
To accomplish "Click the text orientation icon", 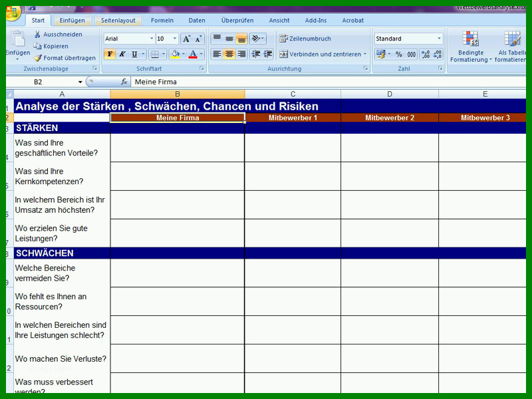I will 258,39.
